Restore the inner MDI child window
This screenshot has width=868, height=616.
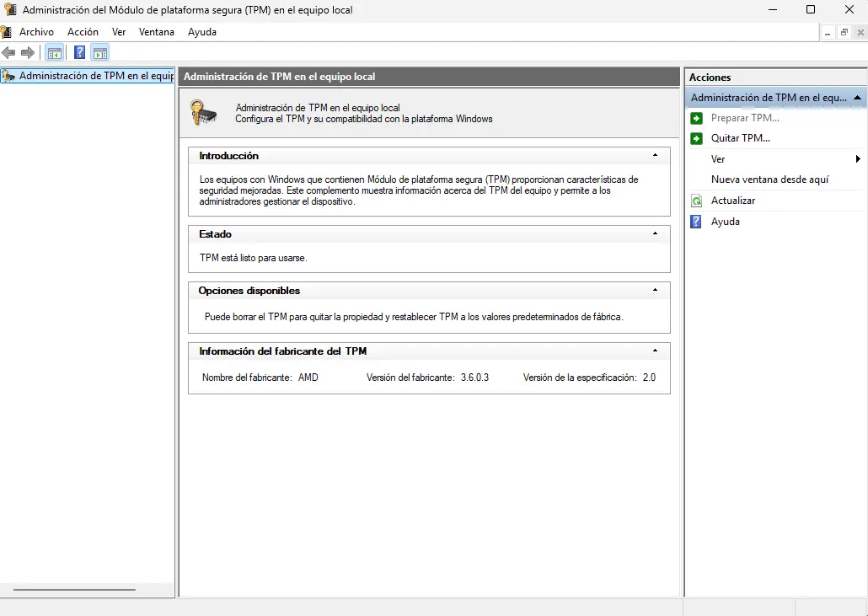(844, 33)
